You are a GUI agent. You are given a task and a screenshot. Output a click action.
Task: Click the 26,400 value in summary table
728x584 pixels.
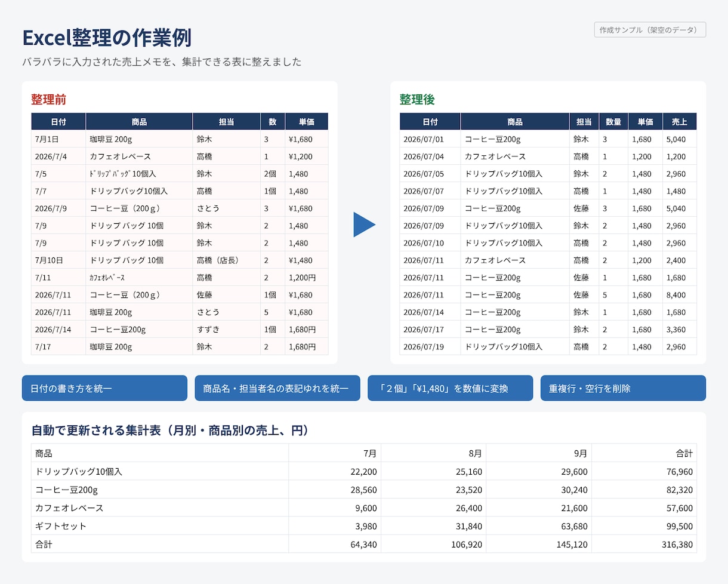[x=434, y=508]
